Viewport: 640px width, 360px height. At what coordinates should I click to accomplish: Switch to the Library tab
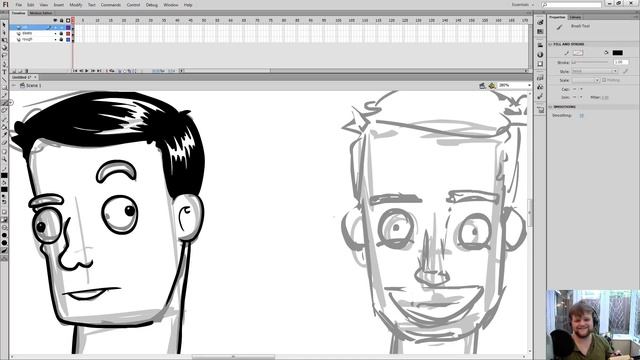coord(575,17)
